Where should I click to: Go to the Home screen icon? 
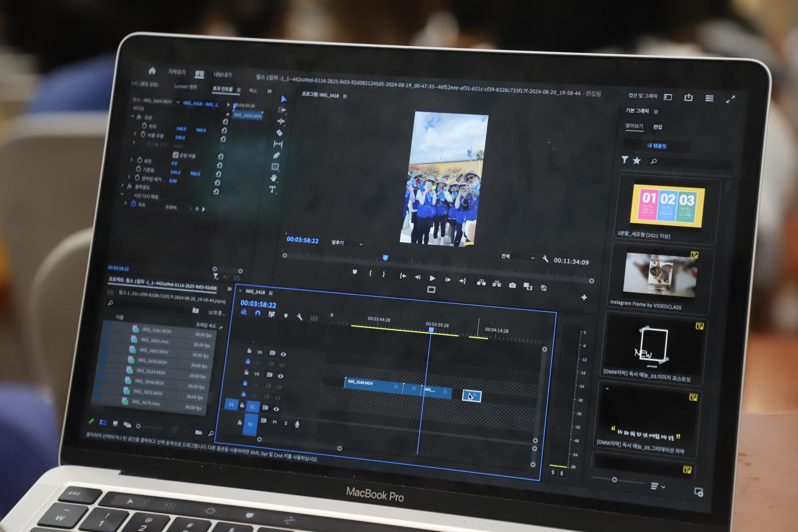pyautogui.click(x=152, y=70)
